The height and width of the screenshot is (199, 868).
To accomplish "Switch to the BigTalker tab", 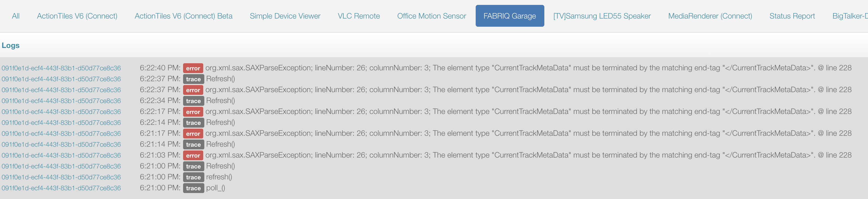I will (x=850, y=16).
